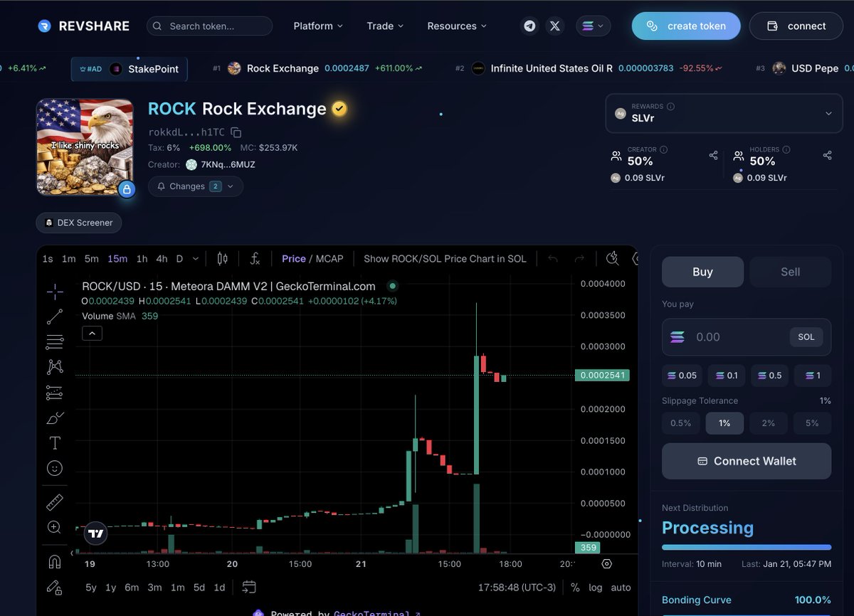Share the creator rewards link
Viewport: 854px width, 616px height.
(713, 155)
